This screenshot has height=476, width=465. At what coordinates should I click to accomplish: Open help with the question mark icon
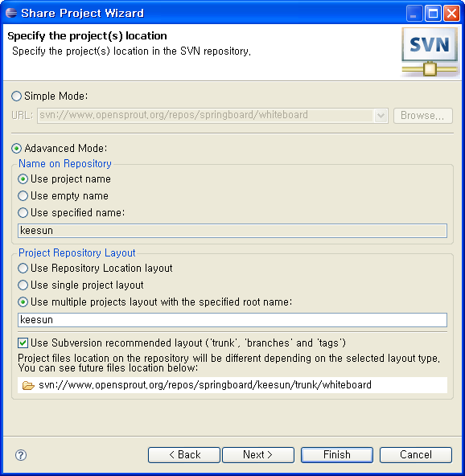[x=21, y=455]
